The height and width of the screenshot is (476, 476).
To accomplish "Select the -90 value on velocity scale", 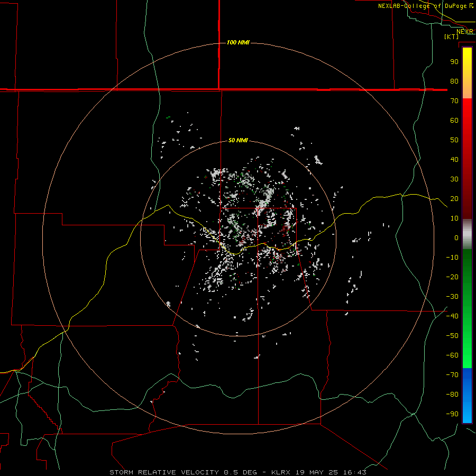I will [x=452, y=414].
